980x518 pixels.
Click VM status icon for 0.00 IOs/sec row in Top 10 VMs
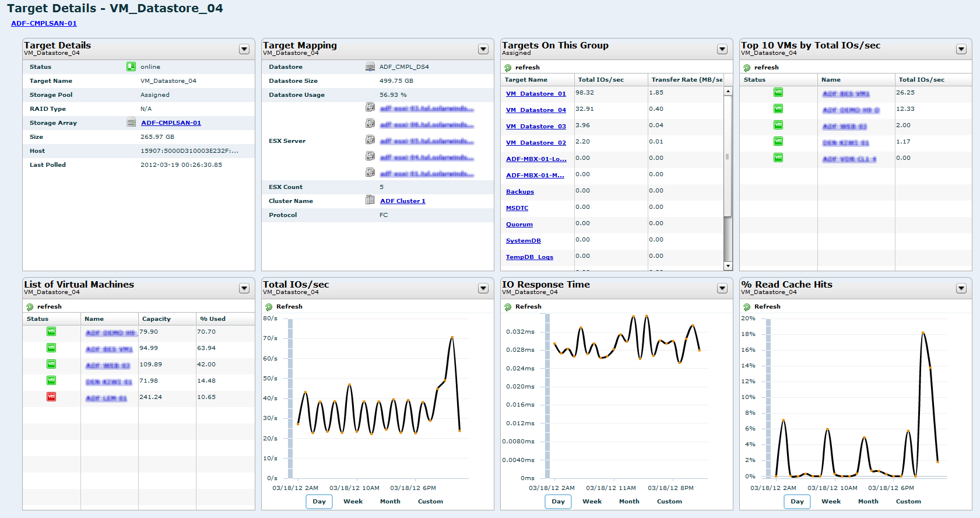(778, 157)
